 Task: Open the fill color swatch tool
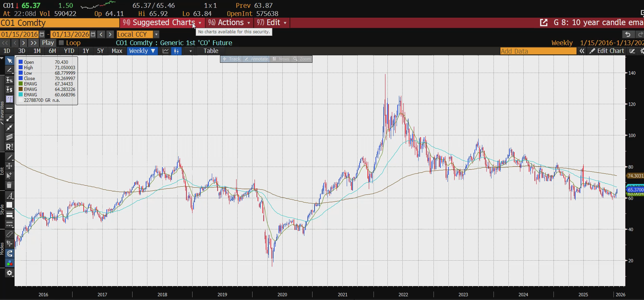(x=9, y=205)
